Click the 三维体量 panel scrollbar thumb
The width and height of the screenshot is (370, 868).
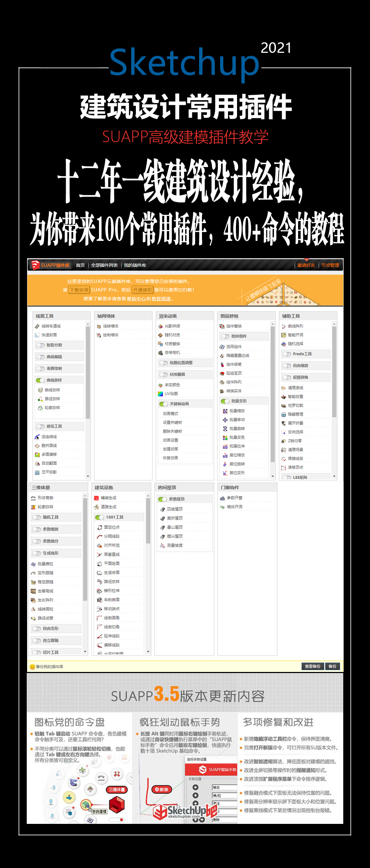[x=85, y=549]
